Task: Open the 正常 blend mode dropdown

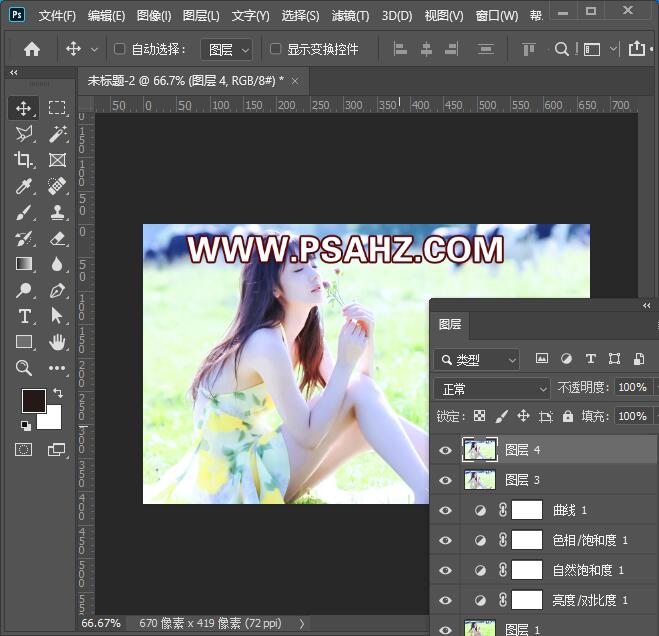Action: tap(492, 389)
